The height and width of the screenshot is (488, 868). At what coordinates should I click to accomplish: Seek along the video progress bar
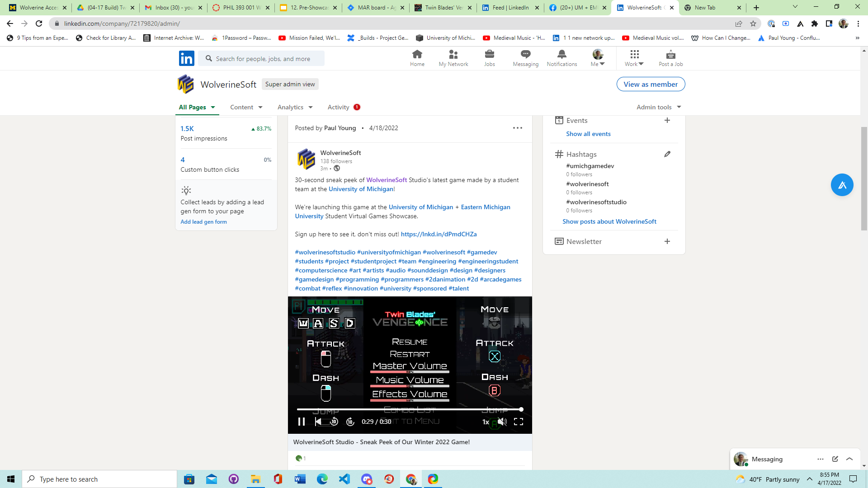[x=409, y=409]
